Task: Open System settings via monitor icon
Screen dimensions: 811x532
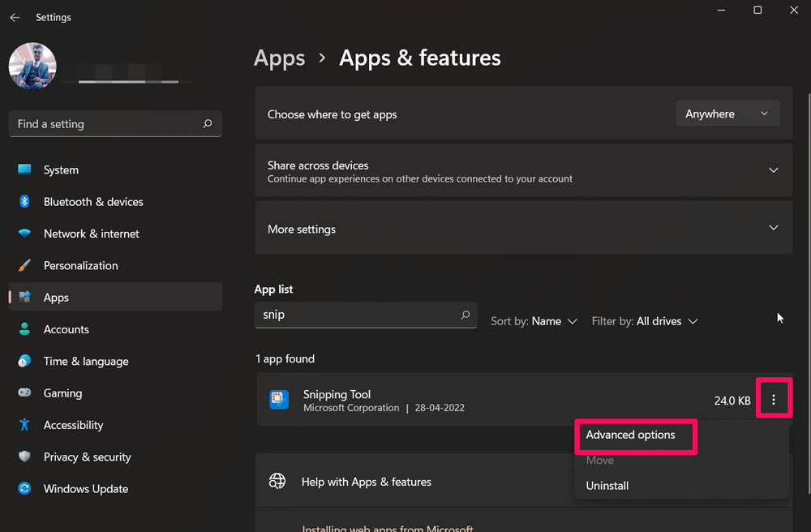Action: coord(25,169)
